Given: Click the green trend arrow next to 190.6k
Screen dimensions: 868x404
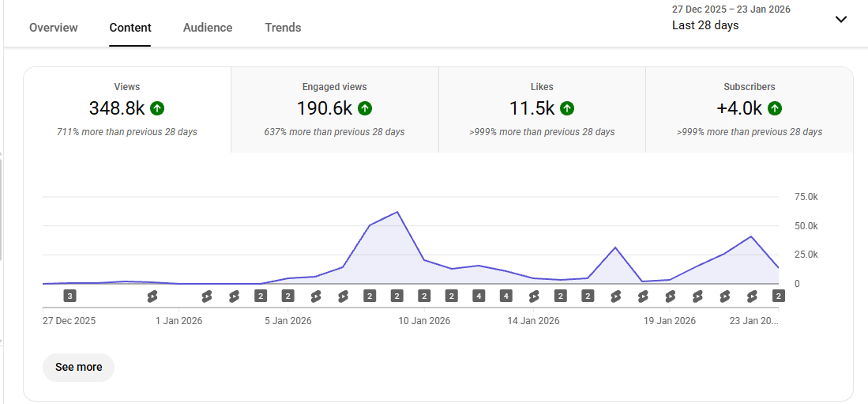Looking at the screenshot, I should click(x=364, y=108).
